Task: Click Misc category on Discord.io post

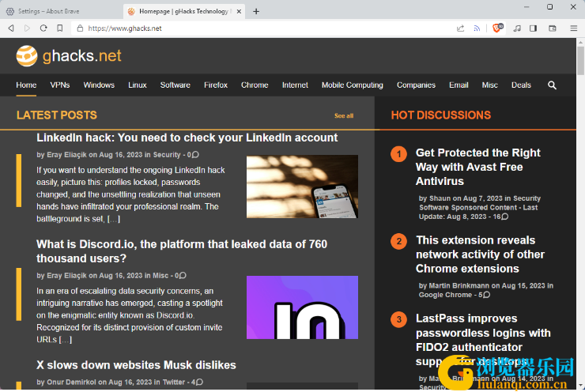Action: pyautogui.click(x=160, y=276)
